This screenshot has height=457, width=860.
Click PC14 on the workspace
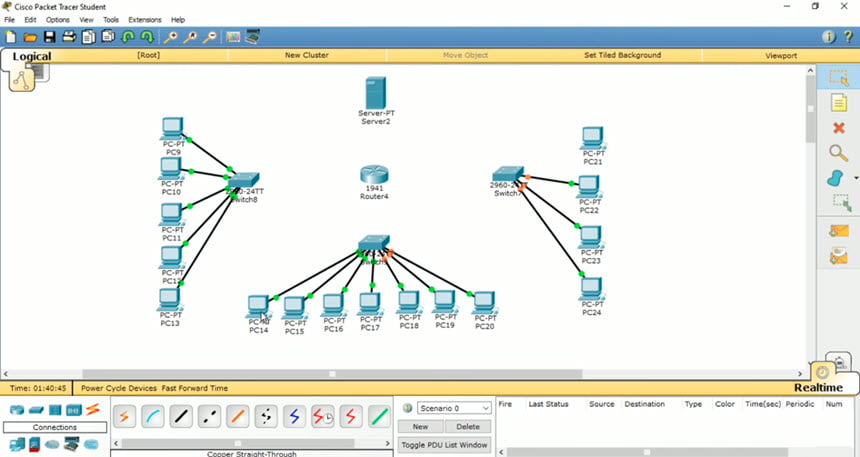click(x=258, y=306)
